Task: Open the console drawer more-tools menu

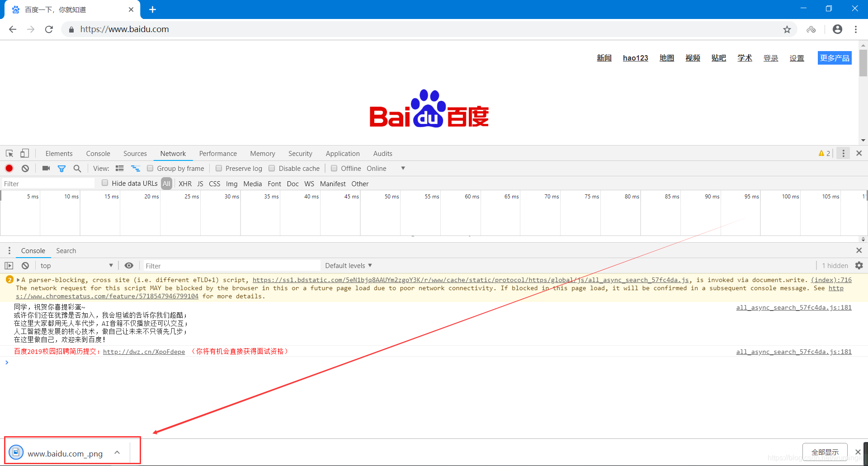Action: coord(9,250)
